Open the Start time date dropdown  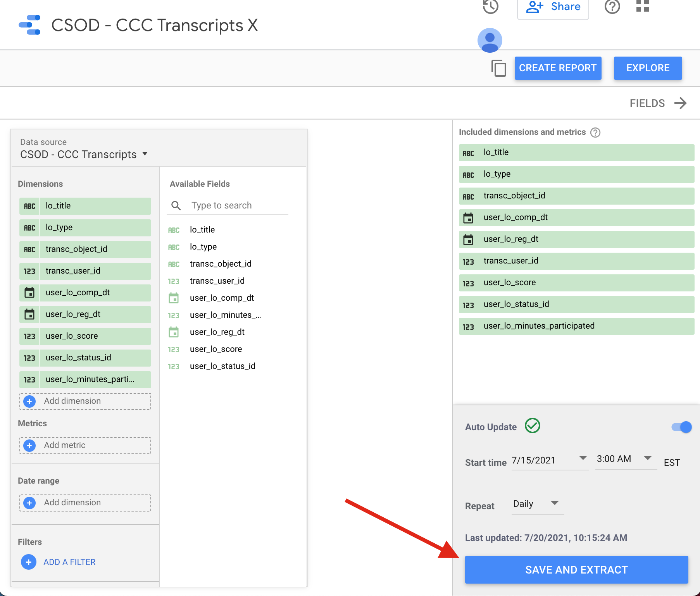tap(583, 458)
